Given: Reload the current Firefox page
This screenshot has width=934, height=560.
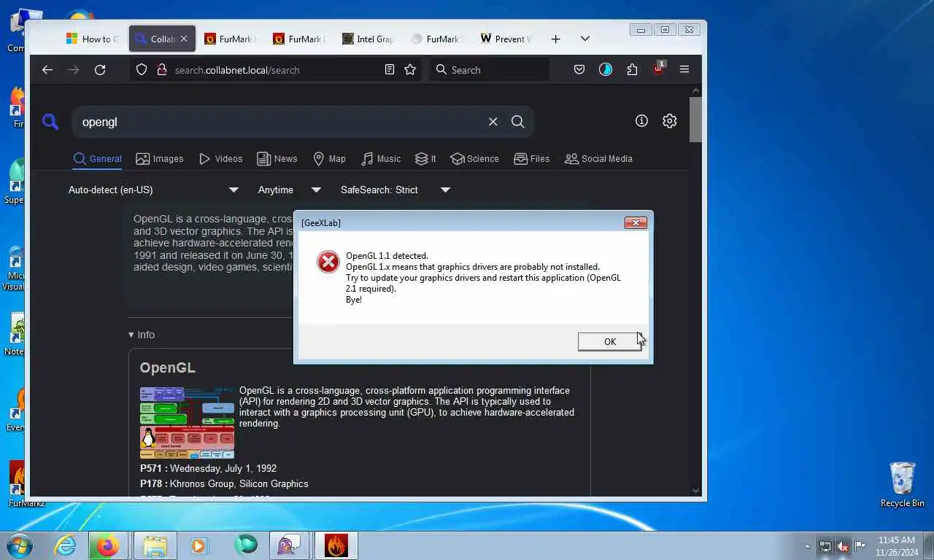Looking at the screenshot, I should point(100,70).
